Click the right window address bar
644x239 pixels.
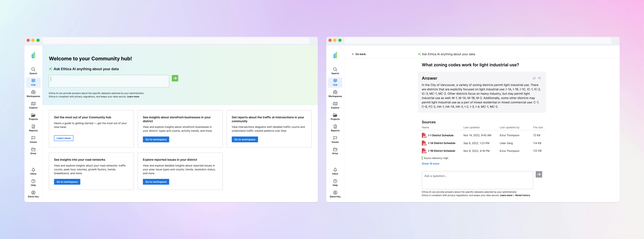[x=478, y=40]
